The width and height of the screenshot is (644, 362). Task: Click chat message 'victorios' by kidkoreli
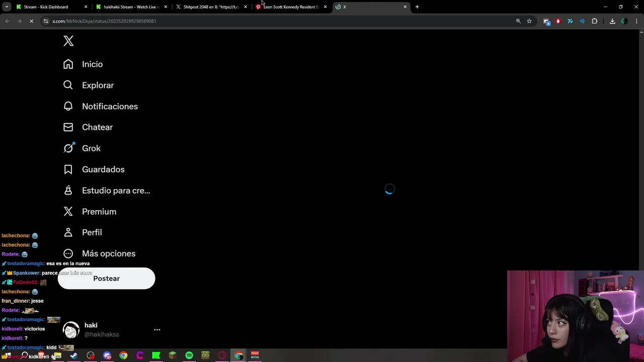[34, 329]
